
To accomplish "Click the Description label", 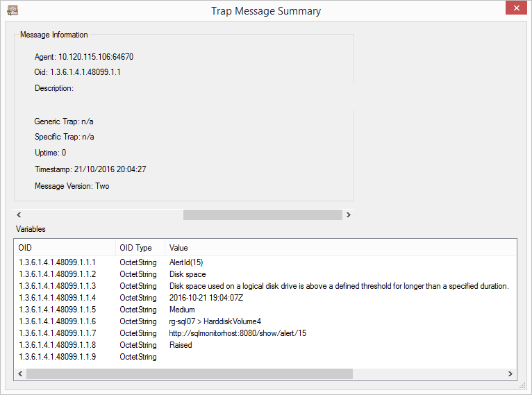I will coord(54,88).
